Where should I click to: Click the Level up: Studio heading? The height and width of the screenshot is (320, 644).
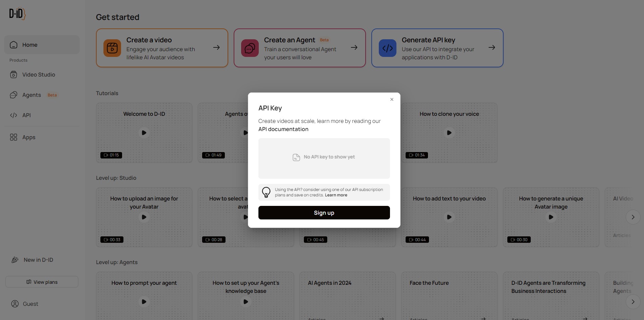(x=116, y=178)
